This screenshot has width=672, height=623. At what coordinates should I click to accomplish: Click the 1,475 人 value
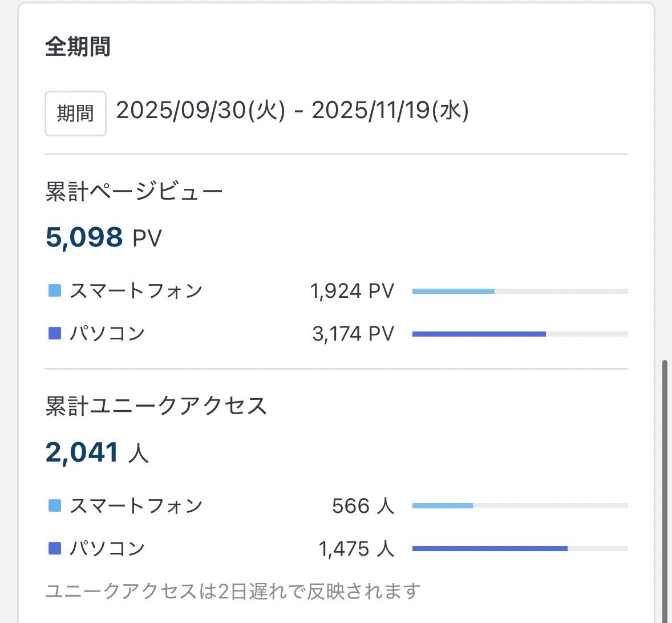click(356, 548)
